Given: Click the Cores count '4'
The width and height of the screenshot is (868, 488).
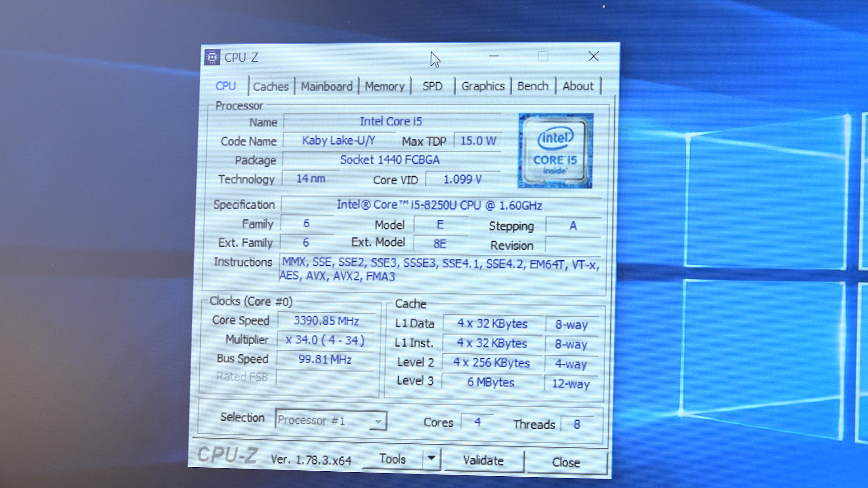Looking at the screenshot, I should point(477,422).
